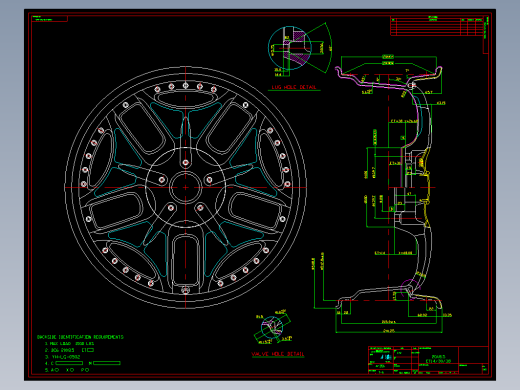Select the MAX LOAD note line
This screenshot has height=390, width=520.
69,344
